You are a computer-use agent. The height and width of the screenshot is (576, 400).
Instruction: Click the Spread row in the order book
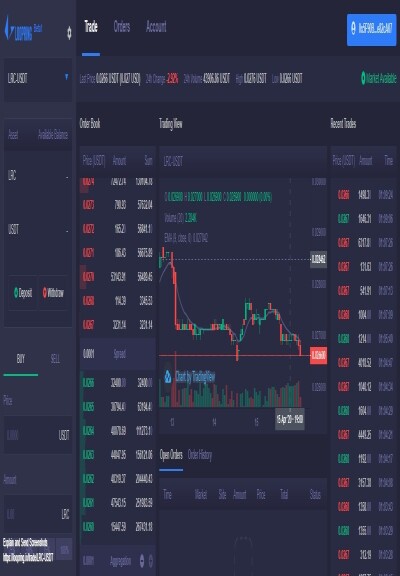coord(118,354)
